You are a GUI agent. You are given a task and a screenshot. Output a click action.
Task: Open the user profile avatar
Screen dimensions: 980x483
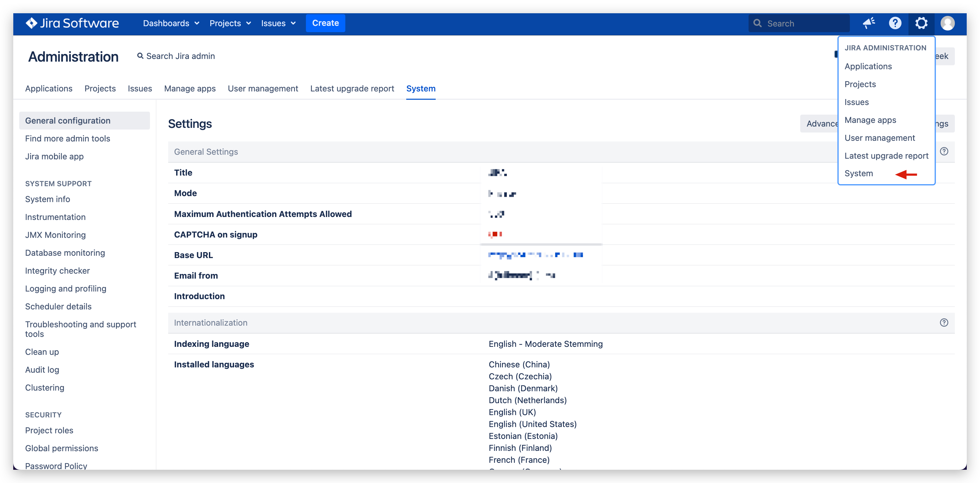(947, 23)
